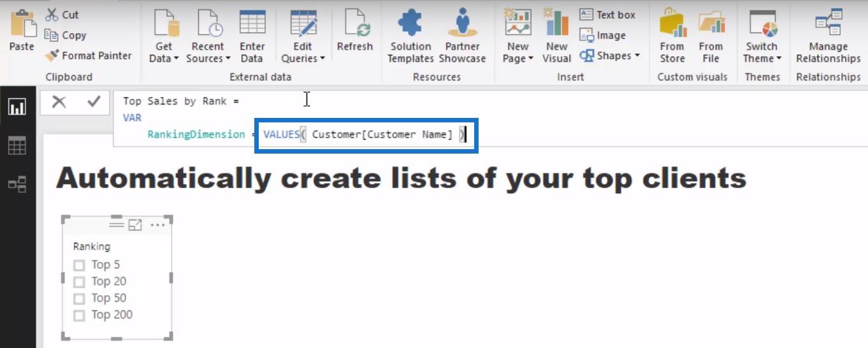Insert a Text box
This screenshot has width=868, height=348.
point(607,15)
